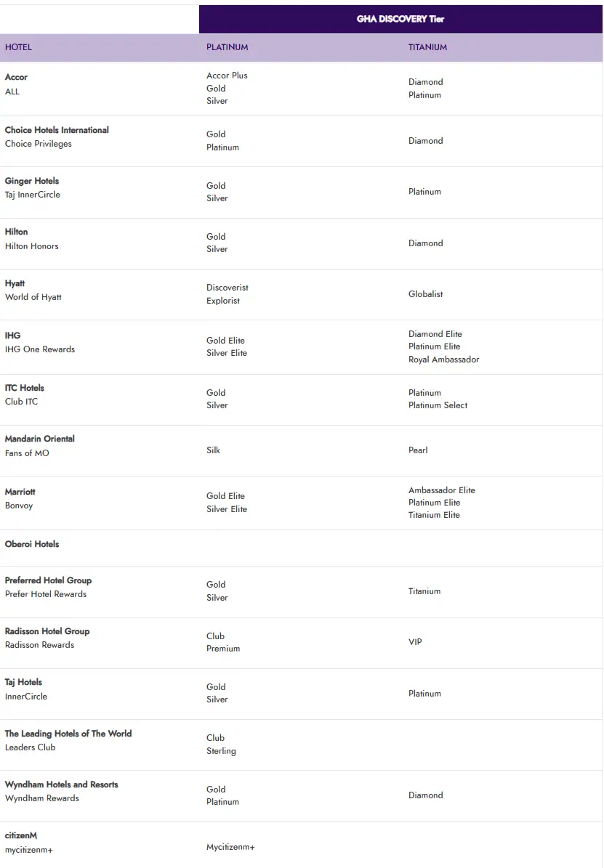
Task: Open the Choice Hotels International row title
Action: 57,130
